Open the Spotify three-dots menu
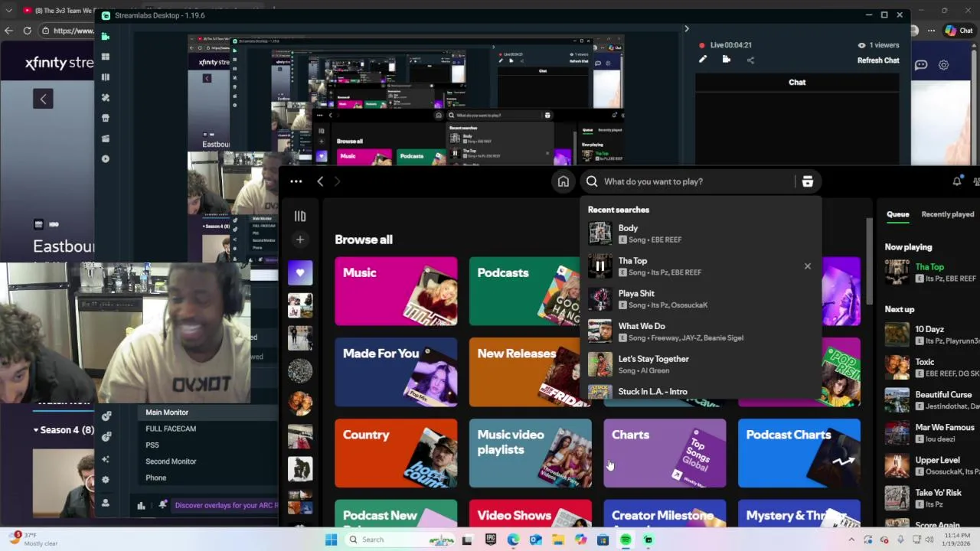The image size is (980, 551). coord(296,181)
